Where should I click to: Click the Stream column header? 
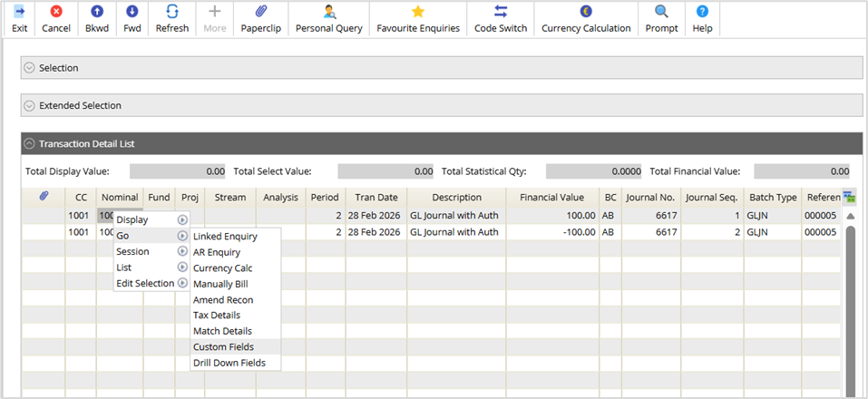[230, 197]
